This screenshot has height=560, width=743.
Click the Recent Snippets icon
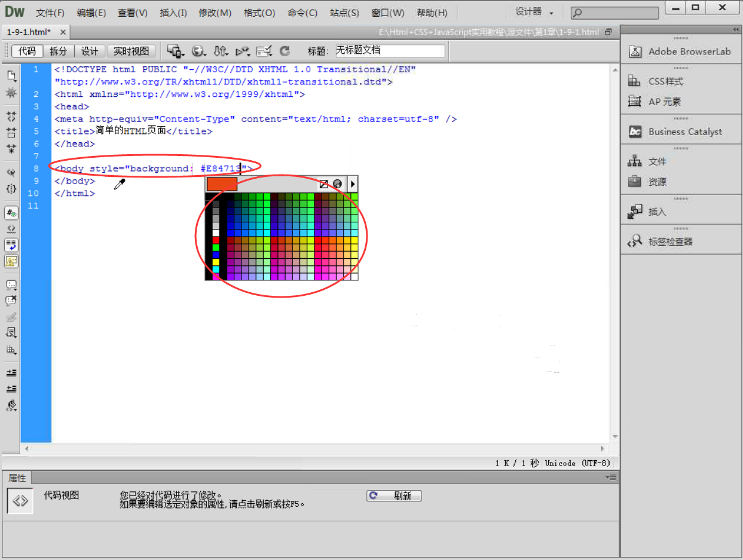[x=11, y=333]
